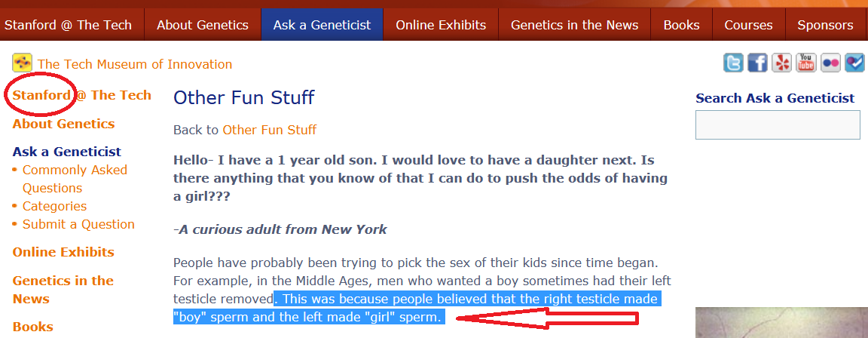Viewport: 868px width, 338px height.
Task: Go to Online Exhibits in top bar
Action: pos(441,25)
